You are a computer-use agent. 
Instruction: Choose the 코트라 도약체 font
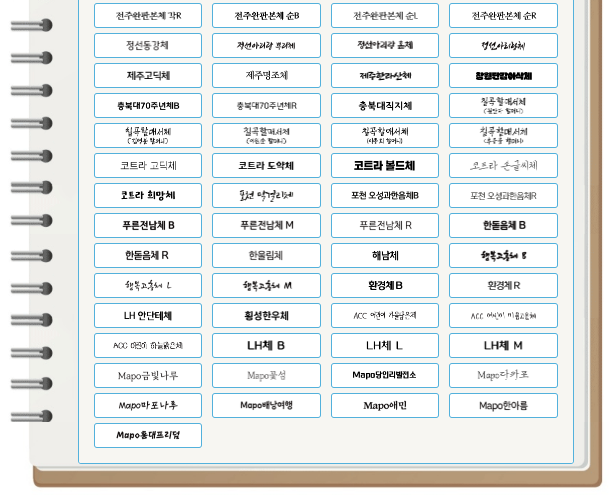tap(266, 165)
